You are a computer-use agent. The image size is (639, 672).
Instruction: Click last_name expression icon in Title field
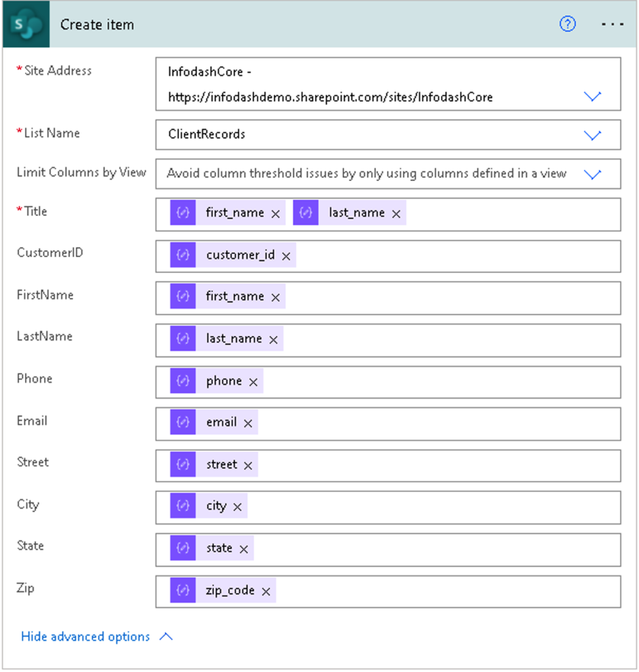coord(306,212)
